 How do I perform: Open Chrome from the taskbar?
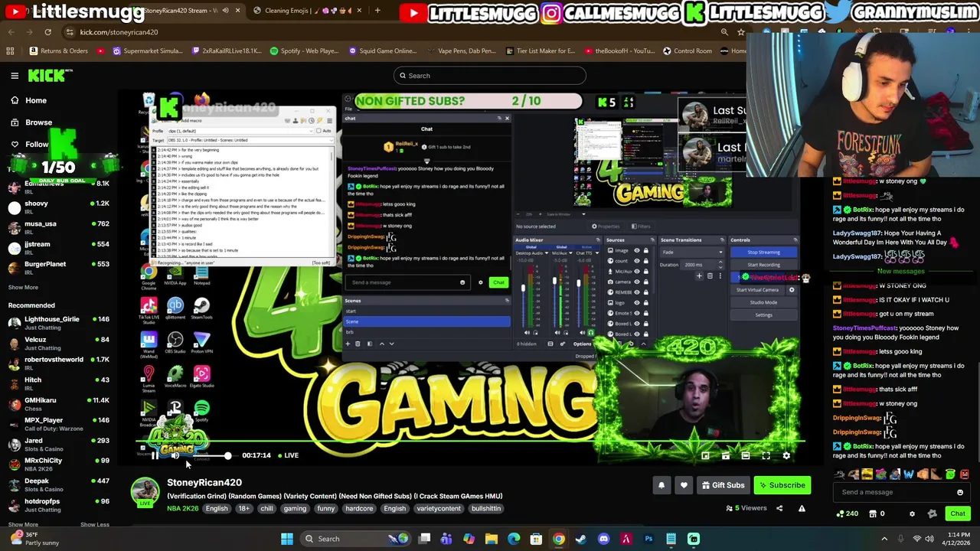coord(558,539)
